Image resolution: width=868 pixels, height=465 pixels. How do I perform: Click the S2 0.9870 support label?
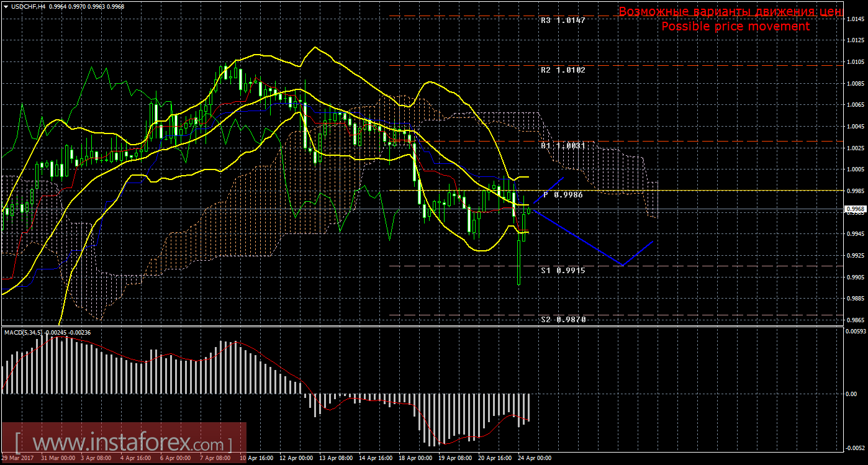(x=563, y=319)
